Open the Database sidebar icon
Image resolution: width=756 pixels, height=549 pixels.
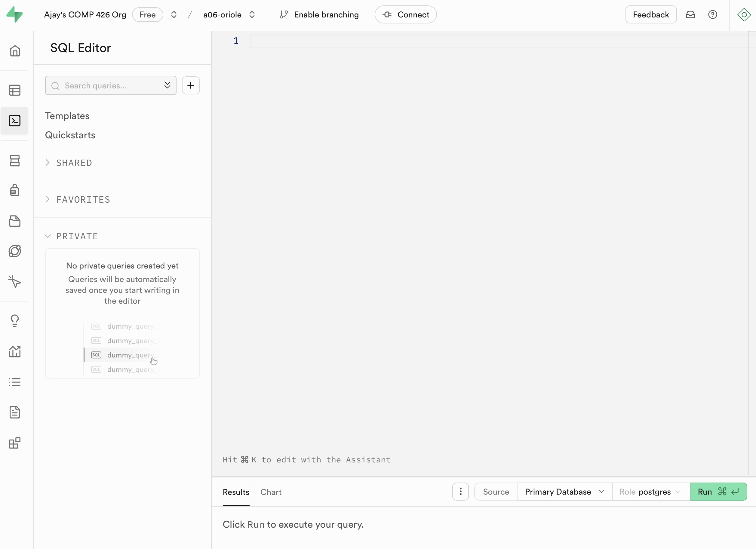point(15,161)
